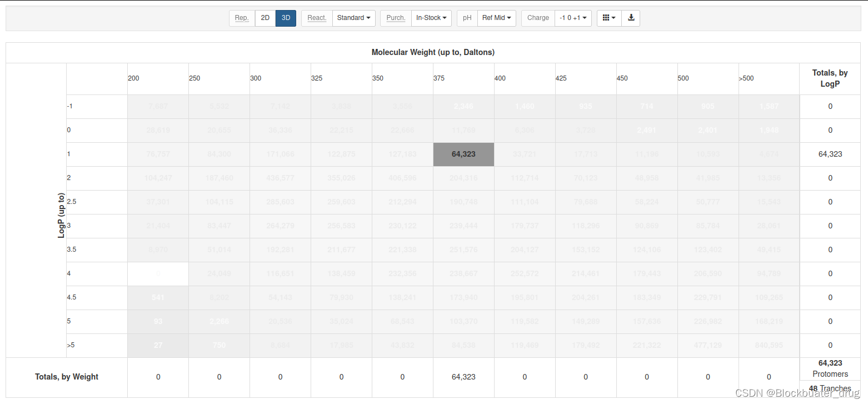Select the 425 molecular weight column header
The width and height of the screenshot is (868, 404).
tap(586, 78)
